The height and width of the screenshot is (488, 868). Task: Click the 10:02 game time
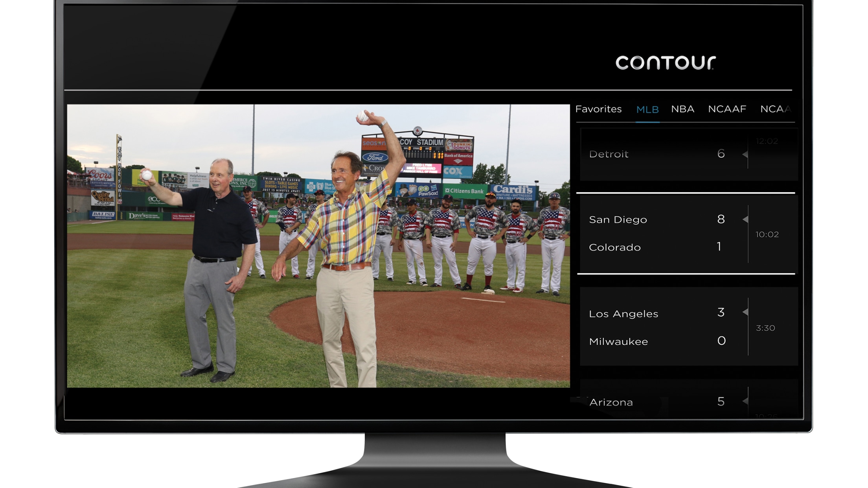pos(767,234)
